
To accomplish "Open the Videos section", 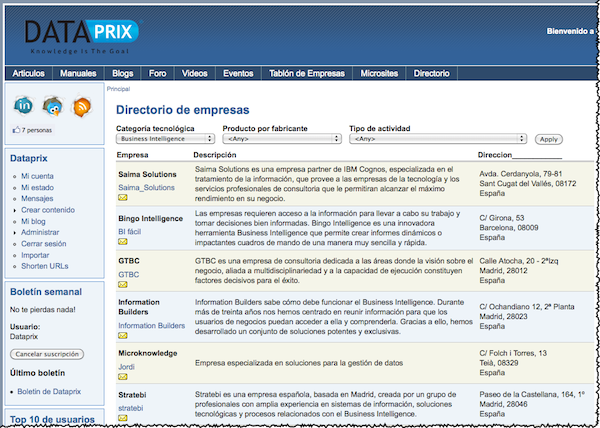I will coord(194,73).
